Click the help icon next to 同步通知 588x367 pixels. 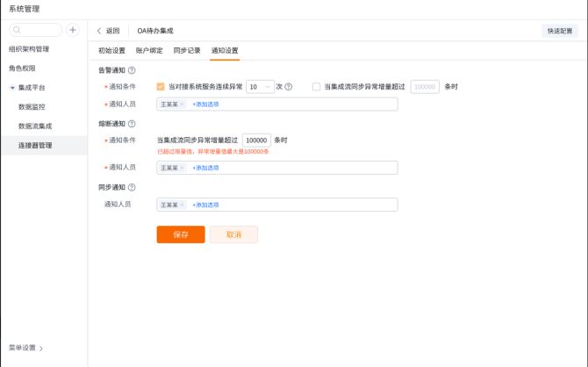coord(132,187)
